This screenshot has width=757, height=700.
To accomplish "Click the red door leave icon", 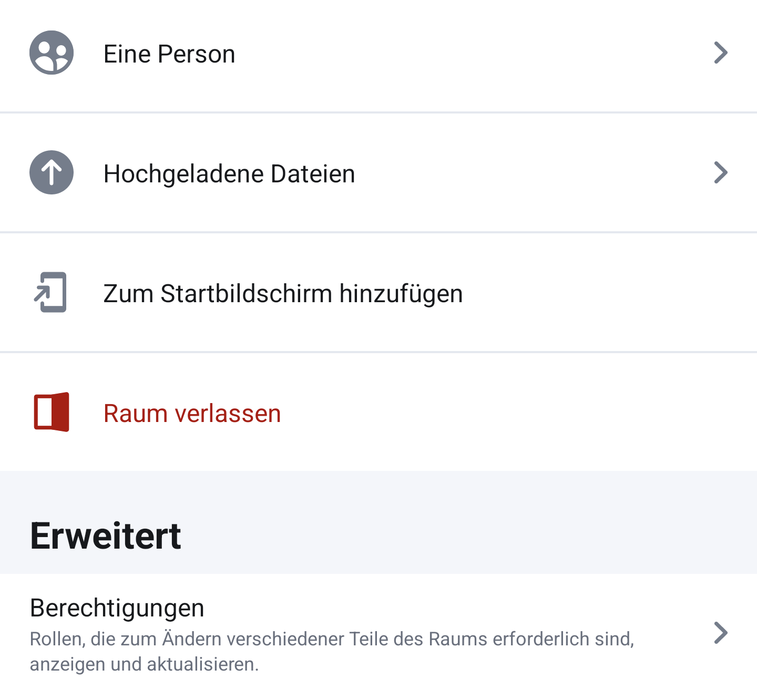I will point(52,412).
